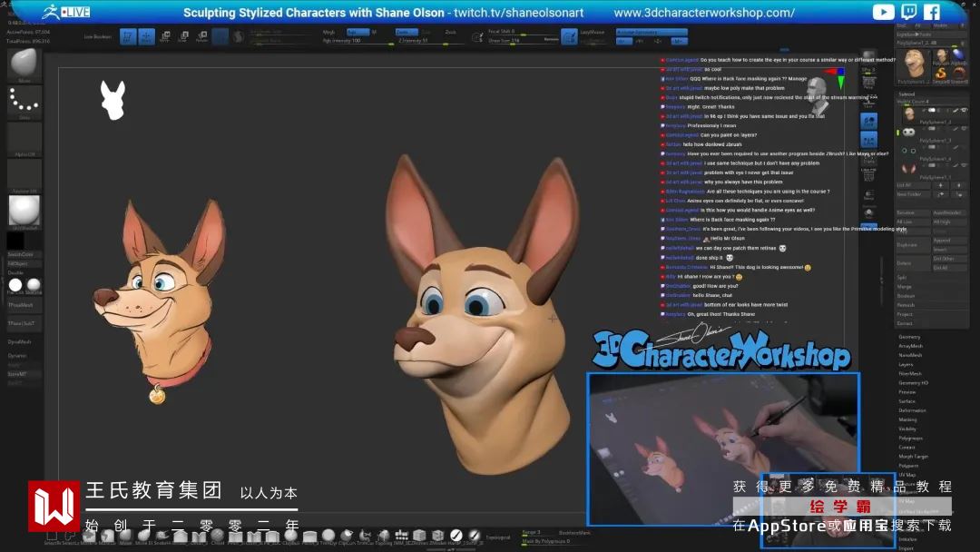The height and width of the screenshot is (552, 980).
Task: Open YouTube icon in stream banner
Action: tap(883, 12)
